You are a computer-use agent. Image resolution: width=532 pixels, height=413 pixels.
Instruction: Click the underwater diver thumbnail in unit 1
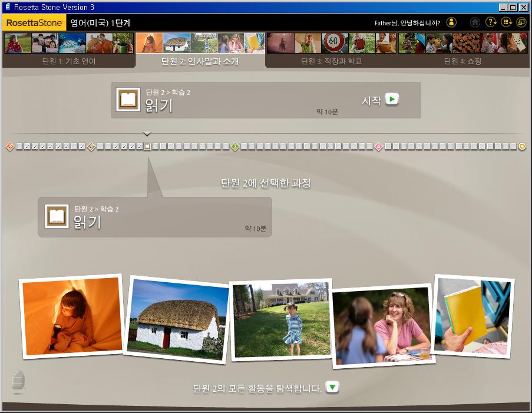click(x=72, y=43)
